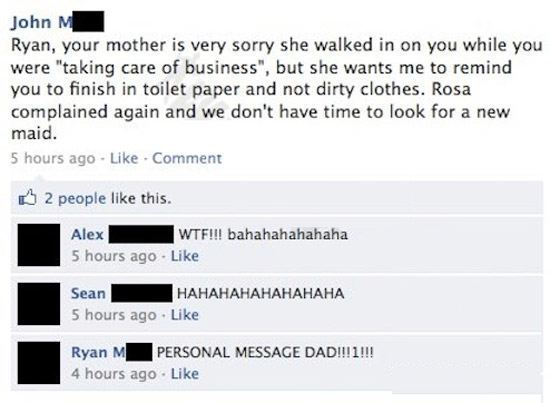Click Alex's comment 5 hours ago timestamp

[114, 256]
